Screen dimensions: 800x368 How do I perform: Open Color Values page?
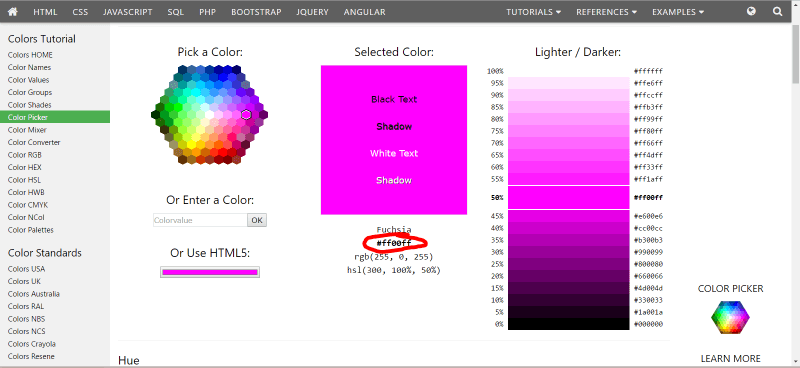click(x=29, y=80)
